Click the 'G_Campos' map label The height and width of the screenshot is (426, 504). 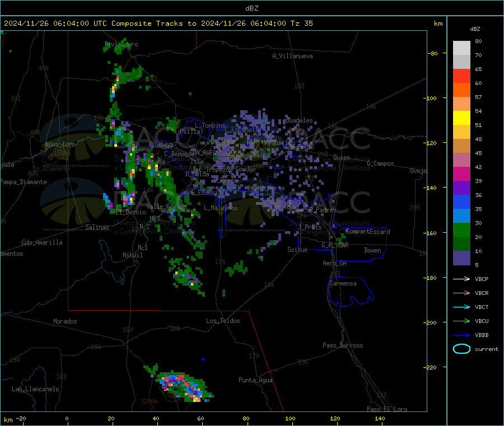pyautogui.click(x=380, y=163)
